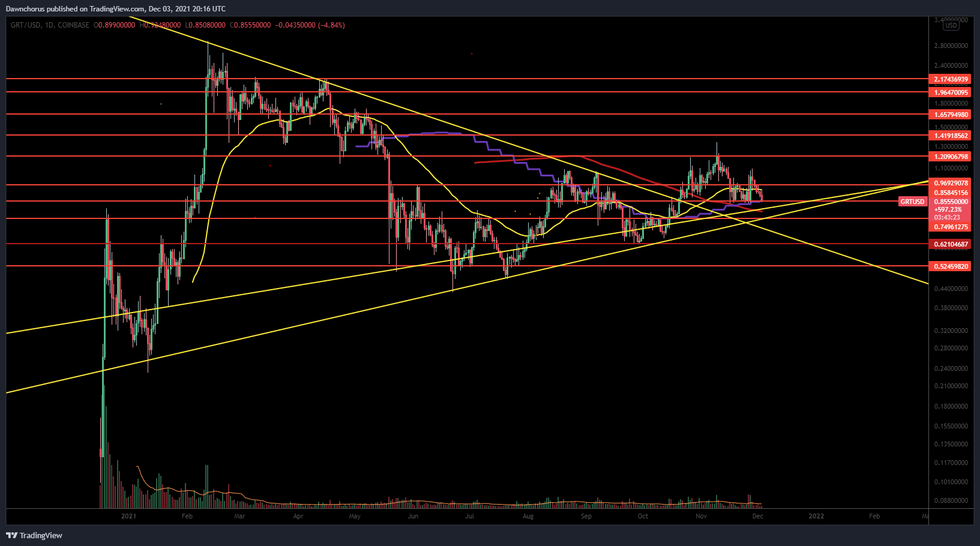Click the Feb label next to 2021
980x546 pixels.
187,516
